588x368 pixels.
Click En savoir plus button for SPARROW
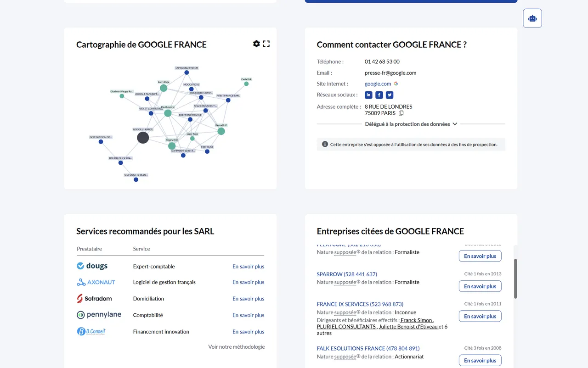point(480,286)
